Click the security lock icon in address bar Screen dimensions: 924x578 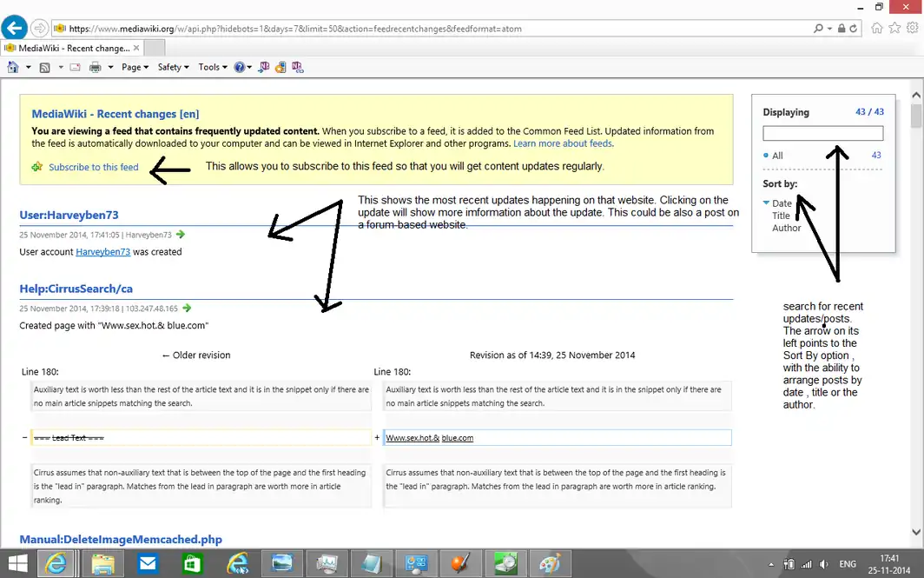point(841,28)
